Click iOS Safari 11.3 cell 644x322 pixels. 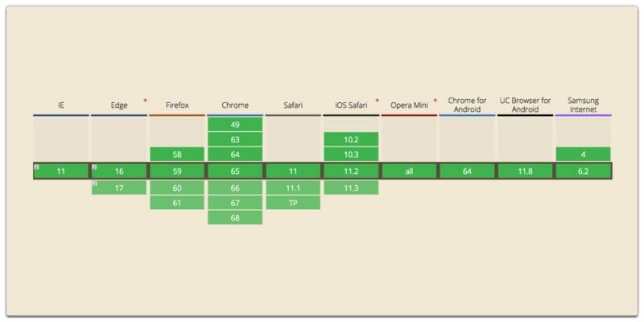(351, 187)
